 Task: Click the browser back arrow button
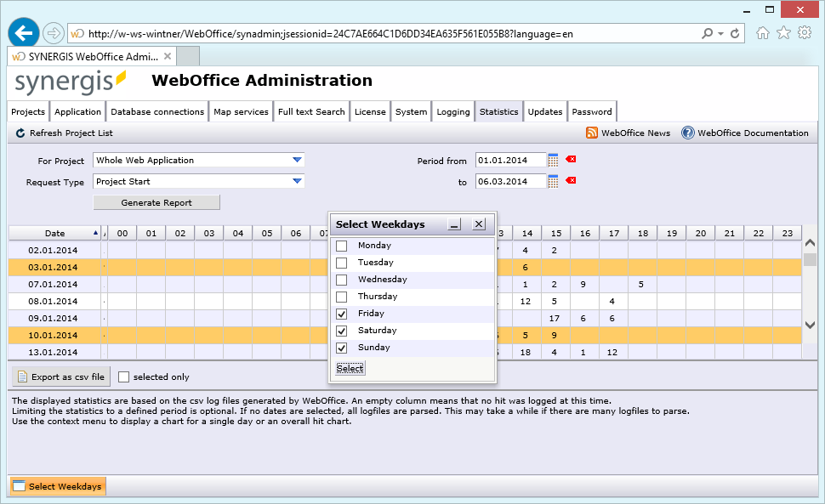point(24,33)
